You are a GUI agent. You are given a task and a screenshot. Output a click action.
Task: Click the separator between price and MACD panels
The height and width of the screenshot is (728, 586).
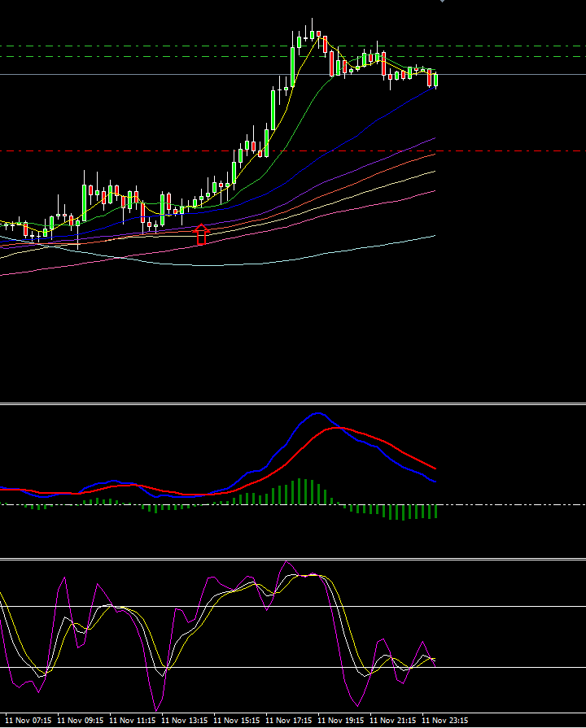click(293, 403)
